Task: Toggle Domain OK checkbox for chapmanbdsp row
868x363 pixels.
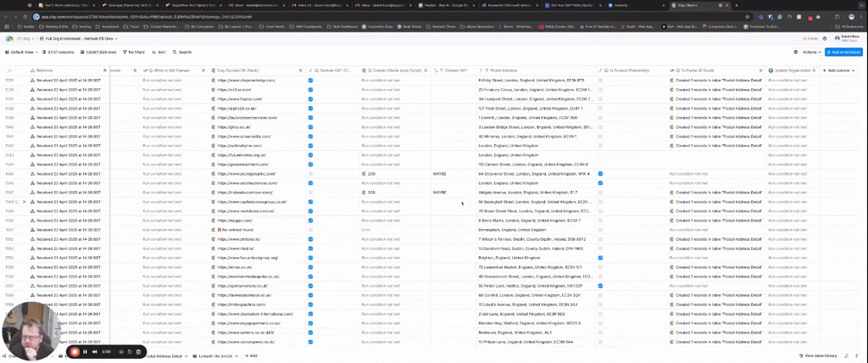Action: coord(310,79)
